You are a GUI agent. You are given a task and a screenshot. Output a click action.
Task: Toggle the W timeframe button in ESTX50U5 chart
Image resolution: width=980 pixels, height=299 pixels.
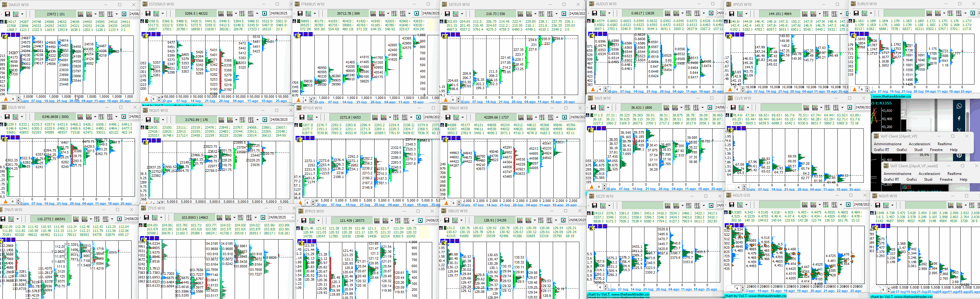pos(154,34)
